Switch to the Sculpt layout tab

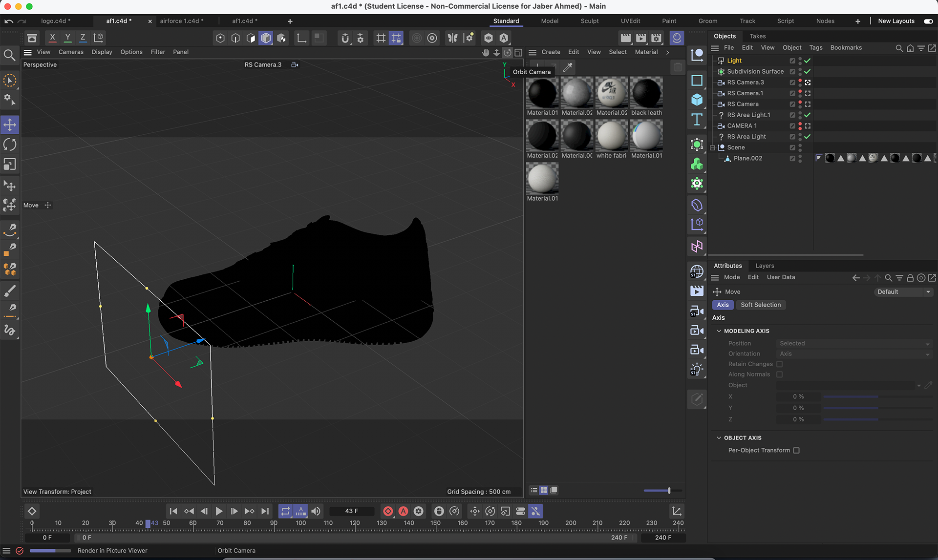(589, 21)
